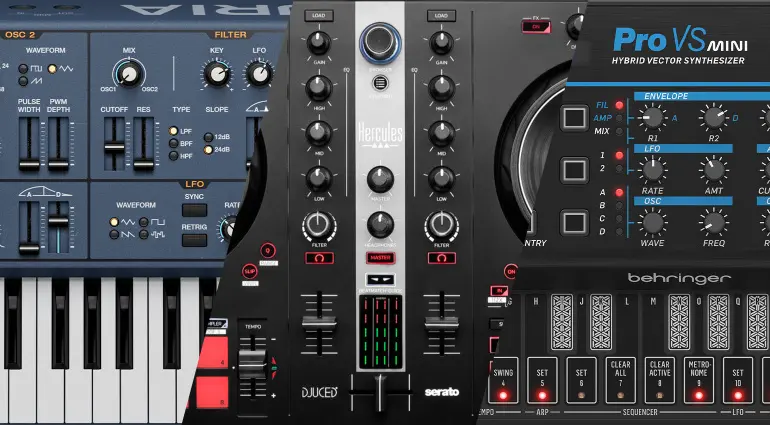The width and height of the screenshot is (770, 425).
Task: Click the right channel MID EQ knob
Action: tap(441, 133)
